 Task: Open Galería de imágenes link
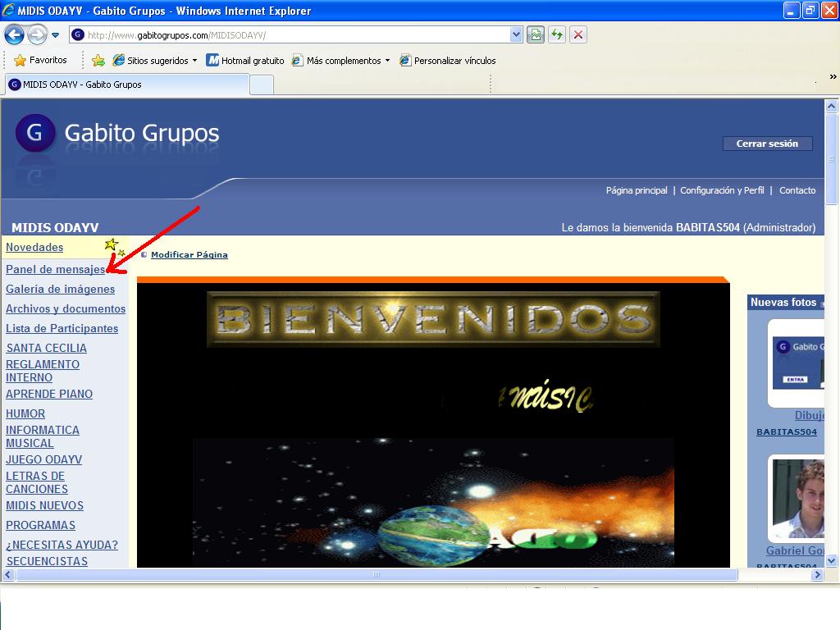tap(60, 289)
